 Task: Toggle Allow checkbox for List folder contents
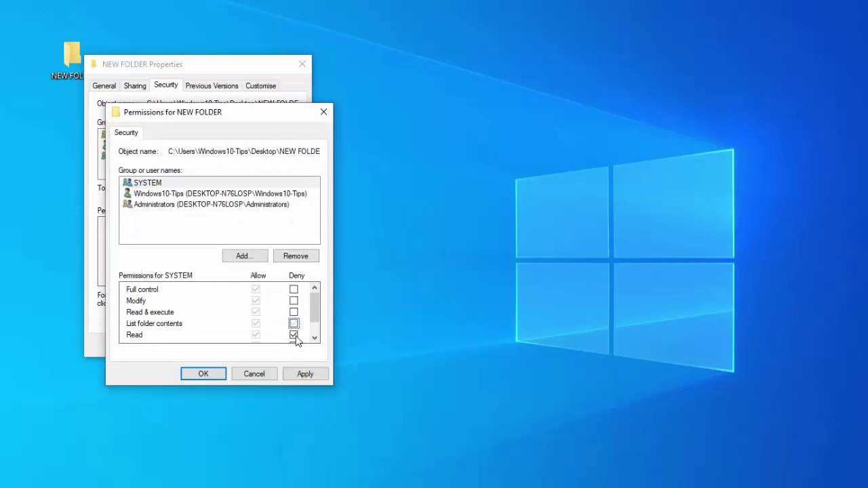[x=256, y=323]
